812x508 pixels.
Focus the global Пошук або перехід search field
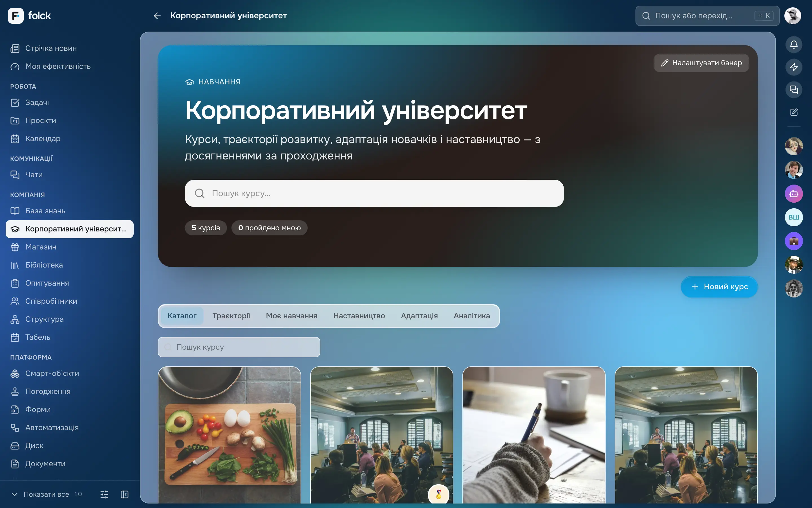pos(707,16)
